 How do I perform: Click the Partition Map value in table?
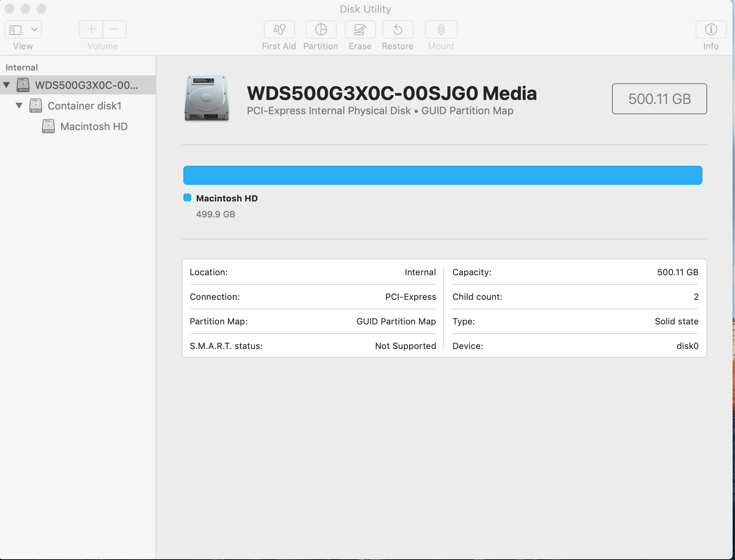(x=396, y=321)
